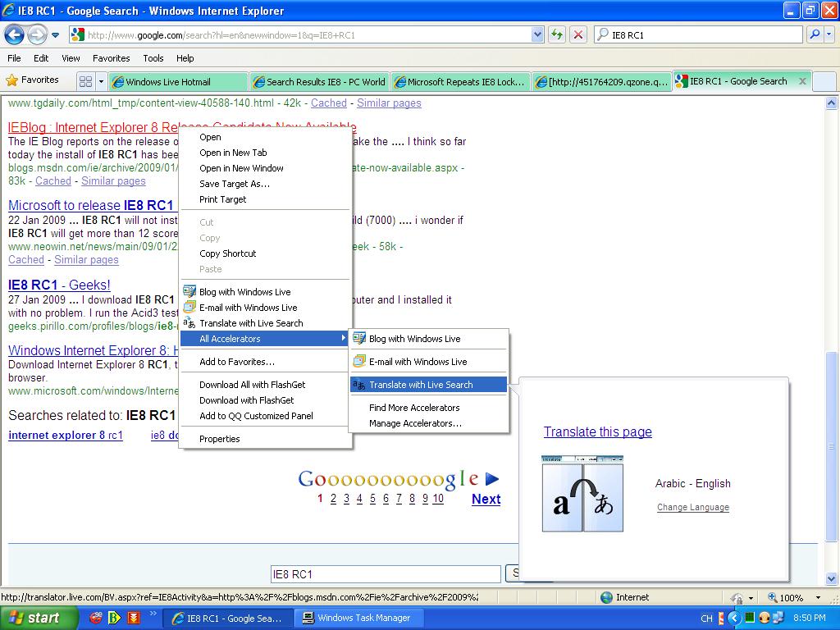Switch to Microsoft Repeats IE8 Lock tab

(460, 82)
